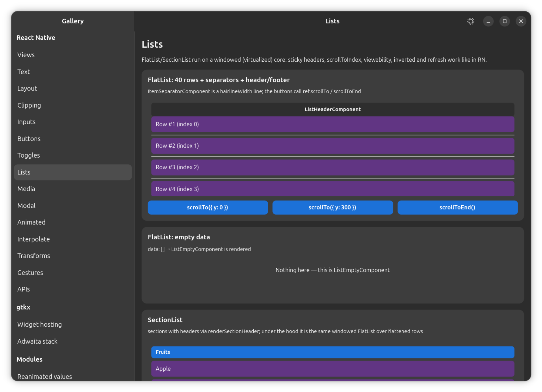
Task: Click the 'Nothing here' ListEmptyComponent text
Action: 332,270
